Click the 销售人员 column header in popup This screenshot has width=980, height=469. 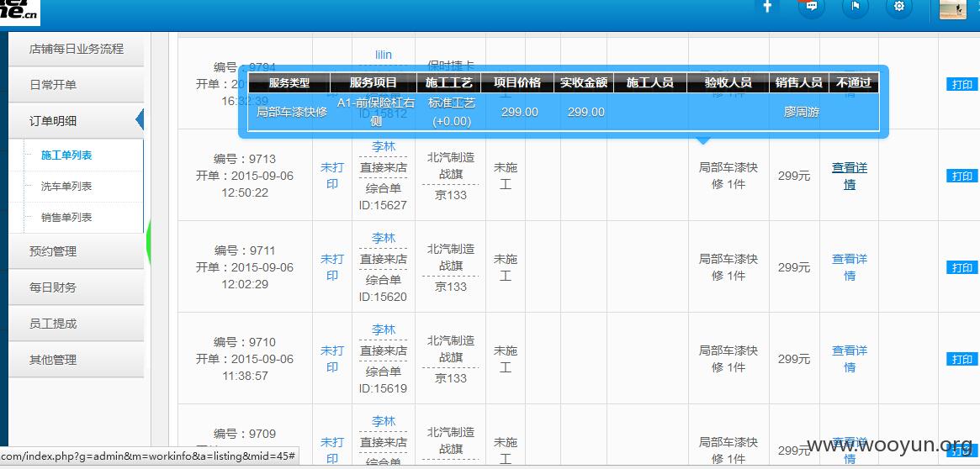pos(799,82)
